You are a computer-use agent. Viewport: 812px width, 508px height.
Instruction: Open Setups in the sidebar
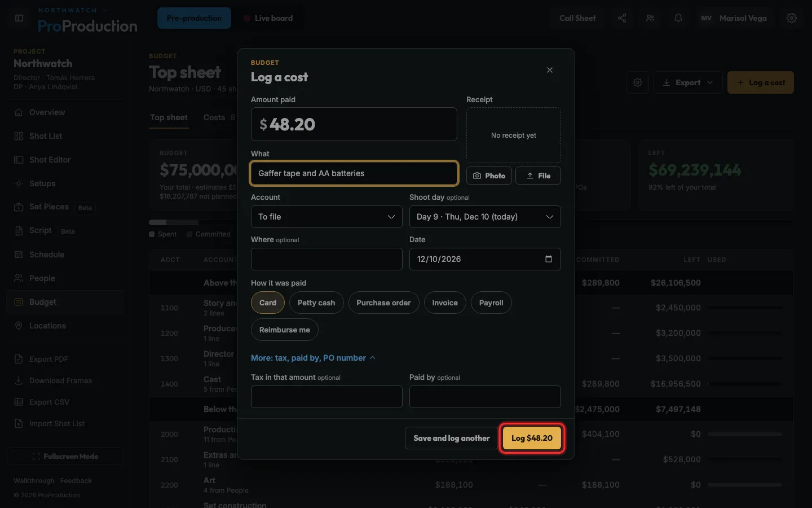point(65,183)
